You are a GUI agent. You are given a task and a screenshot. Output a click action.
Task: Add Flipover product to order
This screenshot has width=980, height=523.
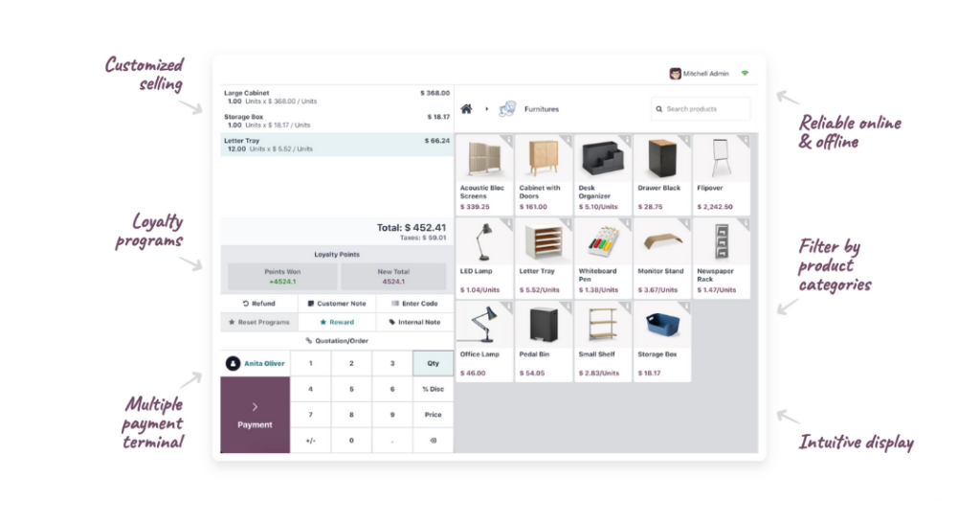click(722, 174)
